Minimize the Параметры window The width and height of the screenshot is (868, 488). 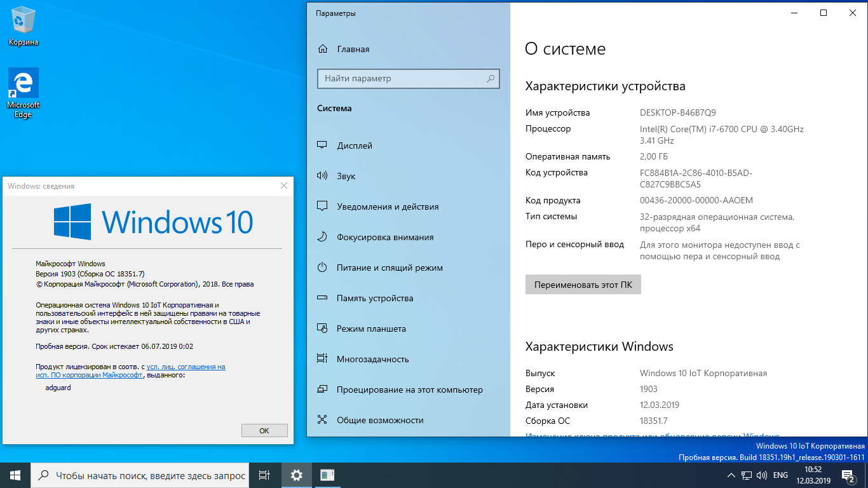(794, 13)
